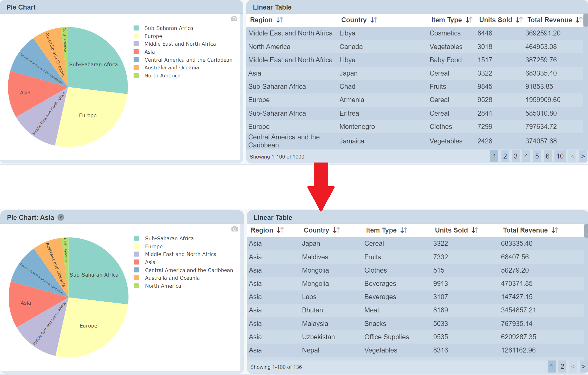Sort top table by Item Type arrows
Image resolution: width=588 pixels, height=375 pixels.
469,20
